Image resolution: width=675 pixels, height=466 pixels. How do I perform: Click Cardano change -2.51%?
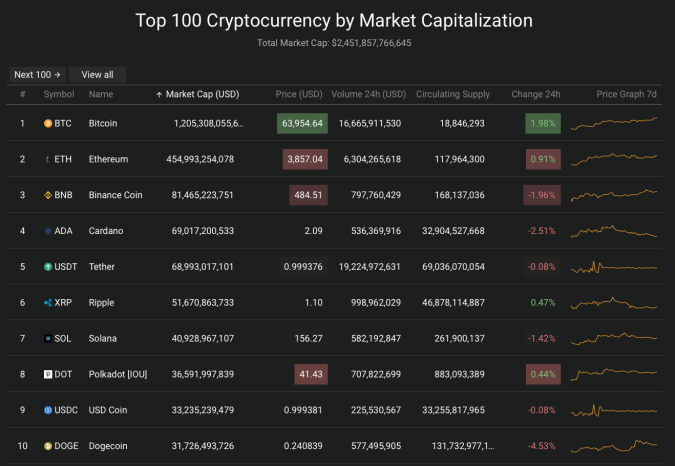point(542,231)
